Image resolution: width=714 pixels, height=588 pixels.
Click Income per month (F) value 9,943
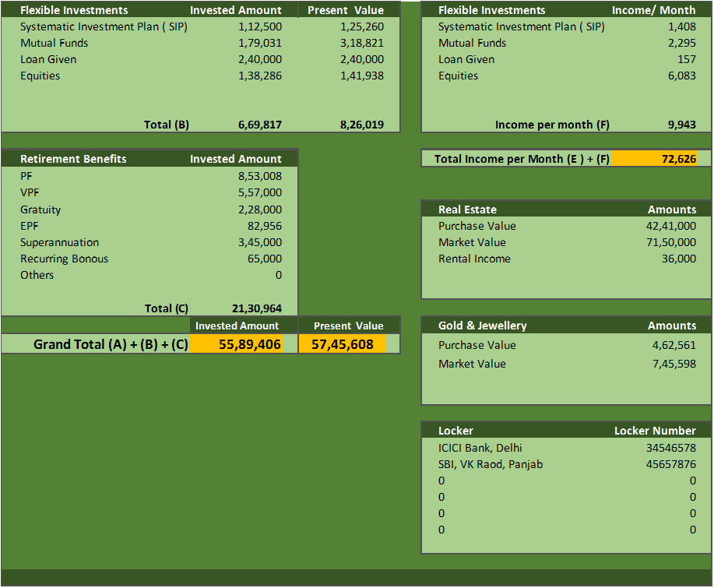pos(681,125)
